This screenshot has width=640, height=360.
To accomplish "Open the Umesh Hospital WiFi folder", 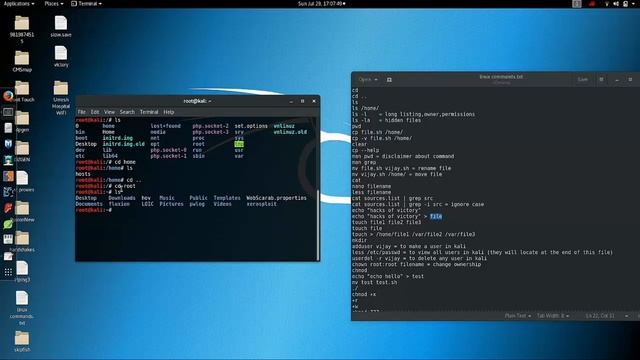I will coord(61,98).
